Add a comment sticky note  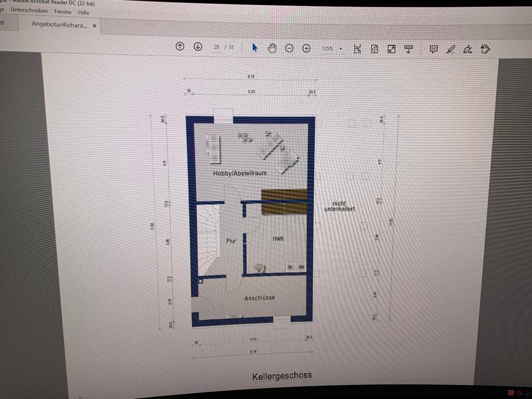coord(434,49)
